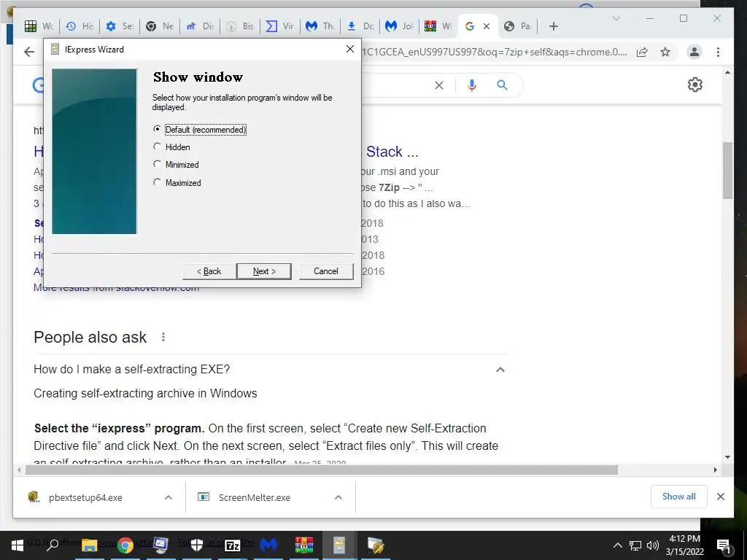Pick the Maximized window option
The image size is (747, 560).
pyautogui.click(x=157, y=182)
